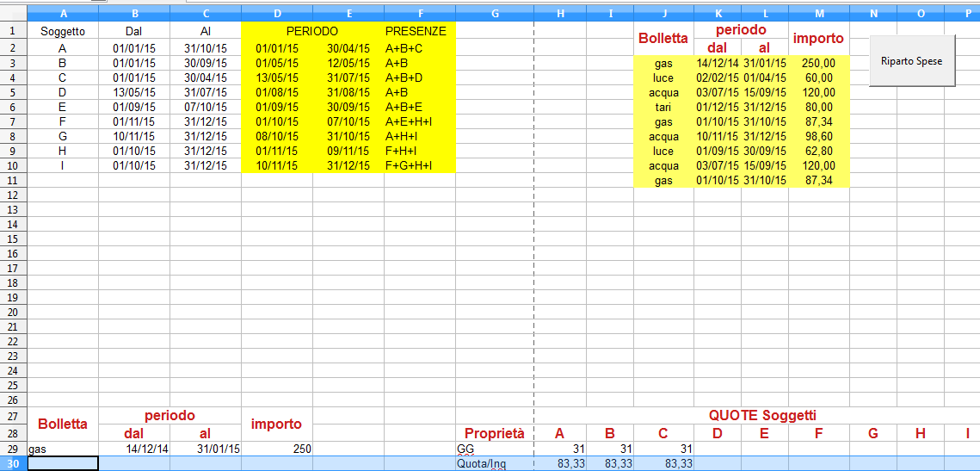Viewport: 980px width, 471px height.
Task: Click the column M header
Action: coord(818,14)
